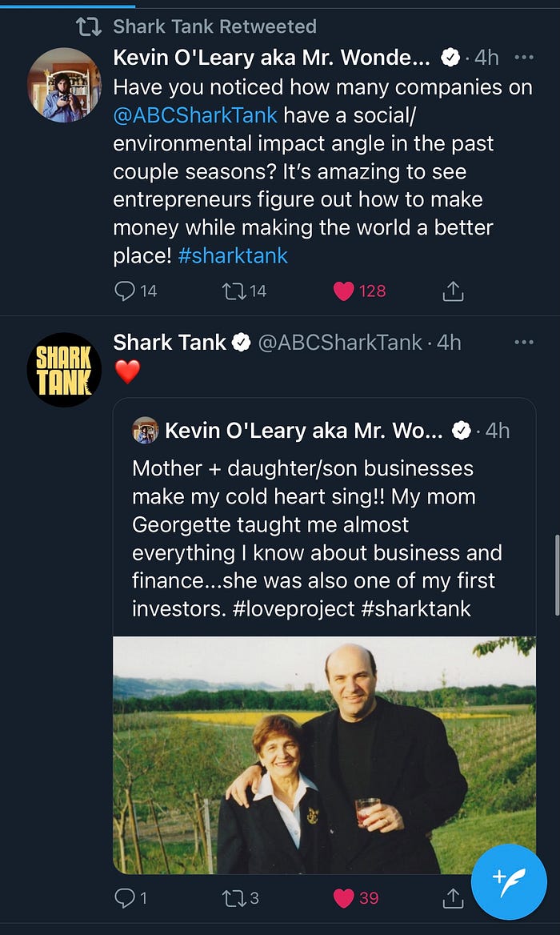Screen dimensions: 560x935
Task: Open the Shark Tank account name
Action: (x=170, y=343)
